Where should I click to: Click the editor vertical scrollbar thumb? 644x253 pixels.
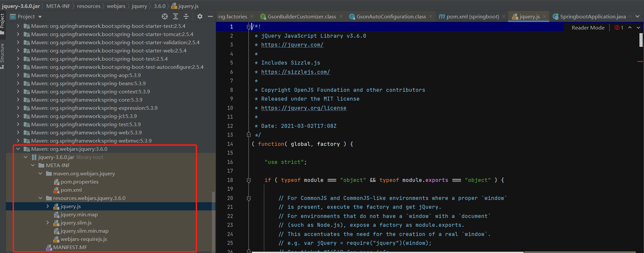(641, 40)
